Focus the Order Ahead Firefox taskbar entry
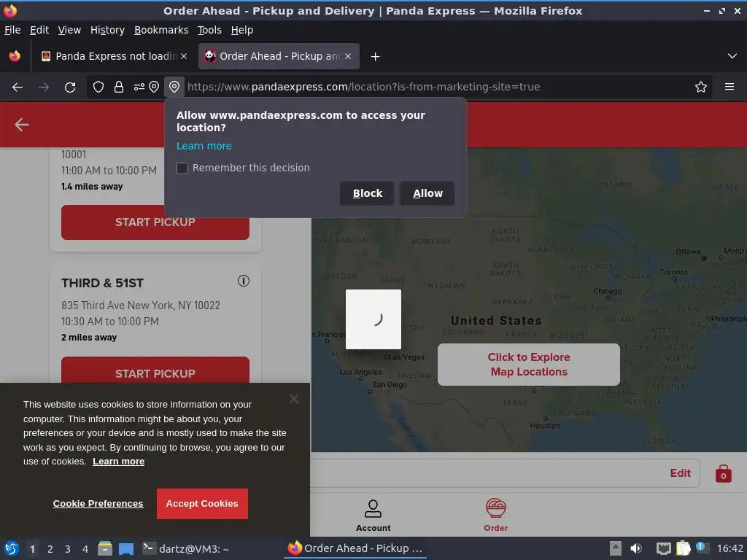Screen dimensions: 747x560 tap(355, 548)
